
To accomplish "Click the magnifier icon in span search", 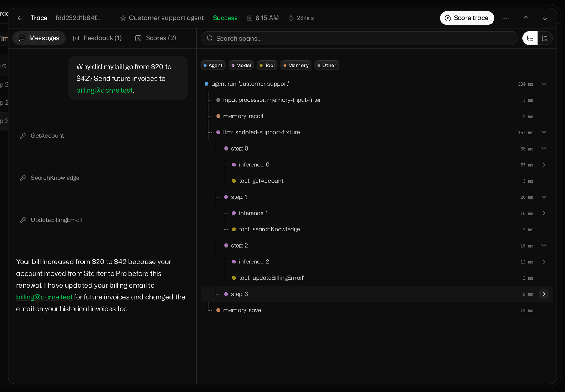I will click(210, 38).
